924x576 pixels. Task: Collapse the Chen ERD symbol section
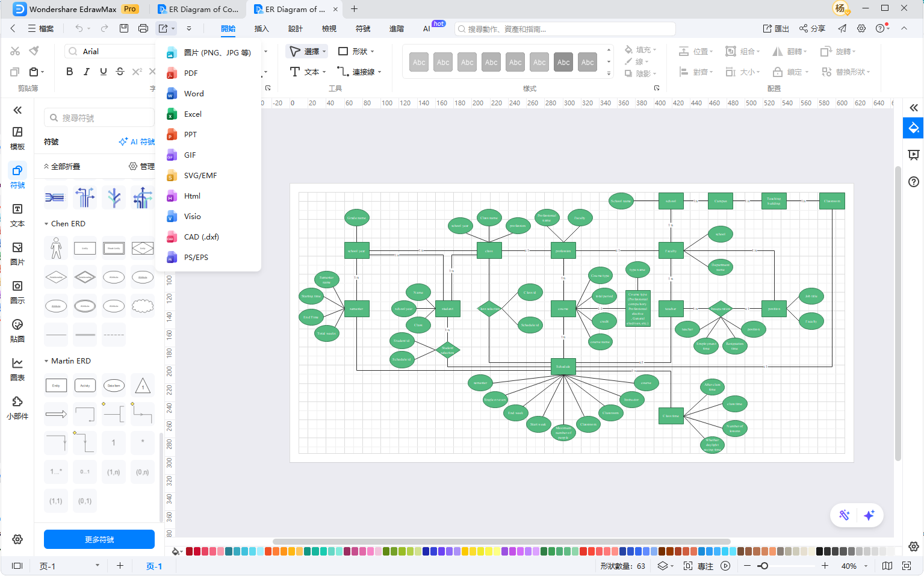pyautogui.click(x=46, y=224)
